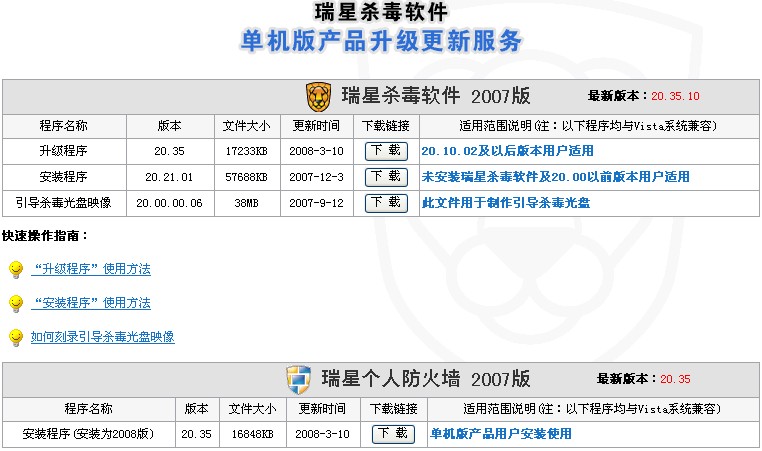Image resolution: width=762 pixels, height=451 pixels.
Task: Open link 单机版产品用户安装使用
Action: [x=501, y=434]
